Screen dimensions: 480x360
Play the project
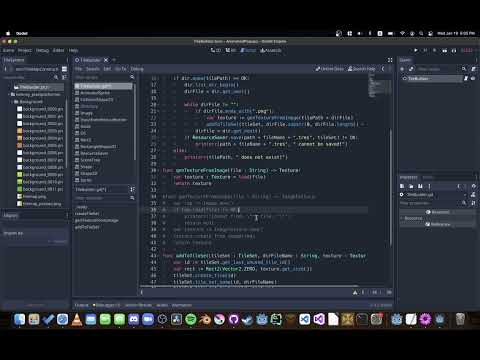click(x=416, y=50)
